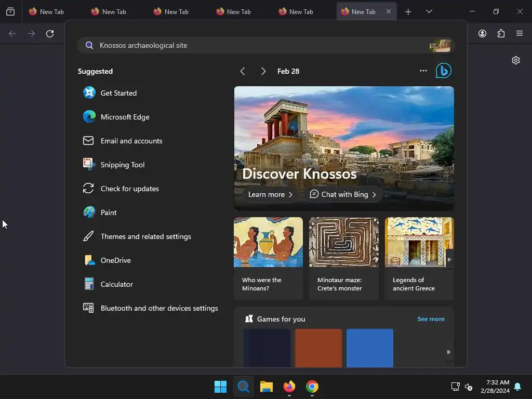Go back in Firefox
Screen dimensions: 532x399
pyautogui.click(x=12, y=34)
